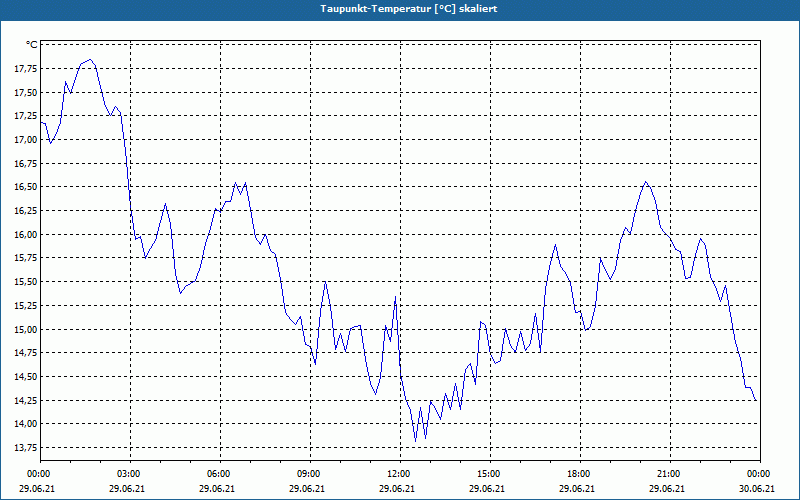The height and width of the screenshot is (500, 800).
Task: Click the 14,75 y-axis label
Action: coord(26,353)
